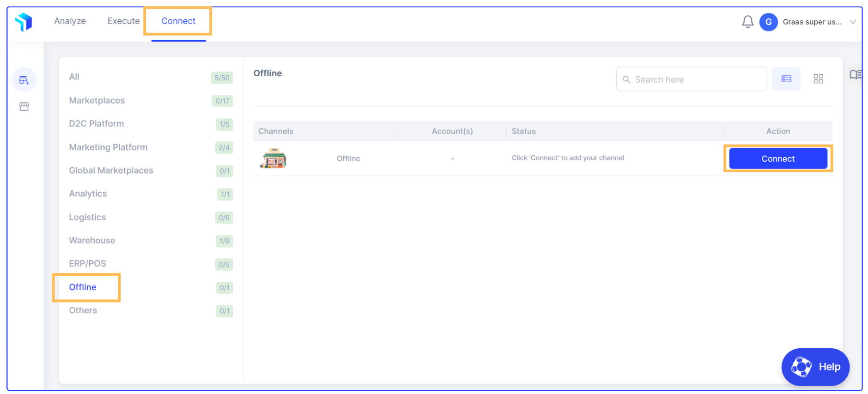Image resolution: width=868 pixels, height=394 pixels.
Task: Click the Account(s) column header
Action: 452,131
